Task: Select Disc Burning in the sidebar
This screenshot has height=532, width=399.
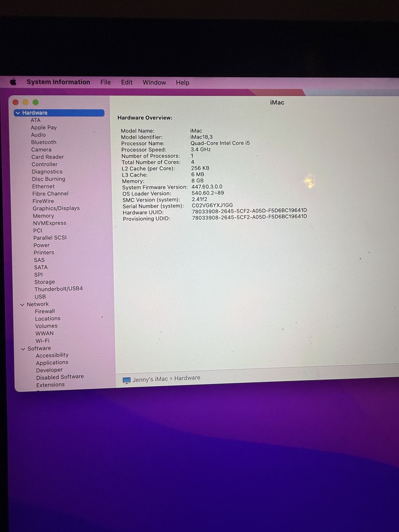Action: 48,179
